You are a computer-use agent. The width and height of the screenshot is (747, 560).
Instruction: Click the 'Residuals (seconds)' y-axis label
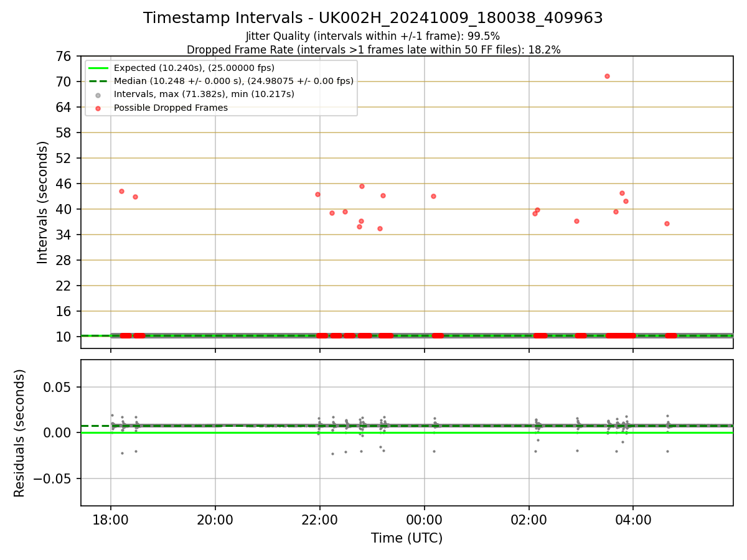click(x=20, y=433)
